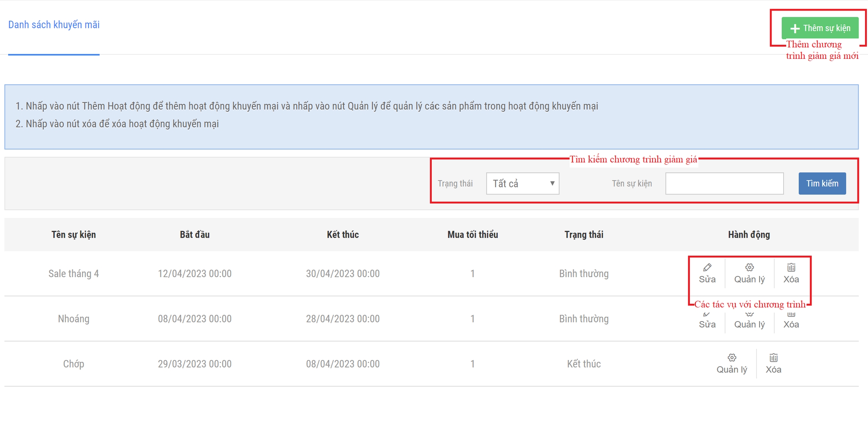Click the plus icon on Thêm sự kiện
This screenshot has width=868, height=424.
[795, 28]
